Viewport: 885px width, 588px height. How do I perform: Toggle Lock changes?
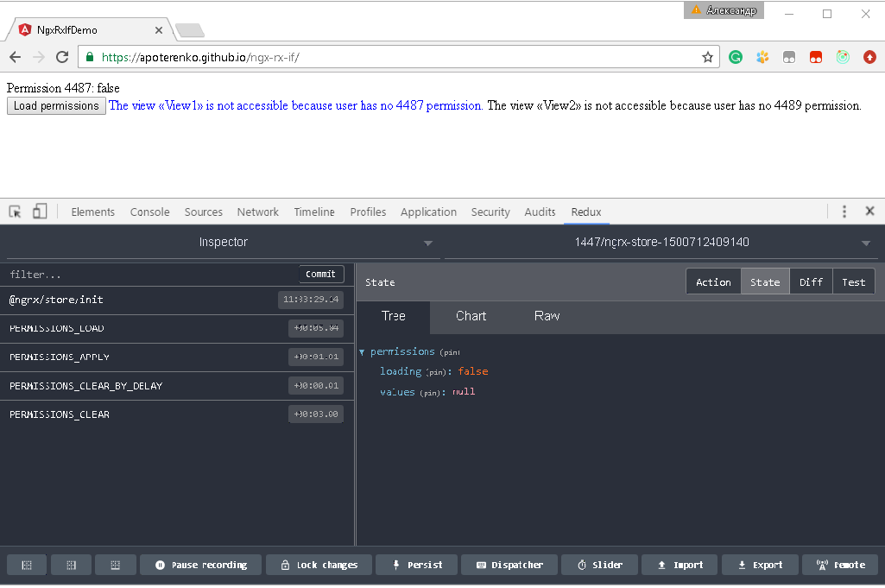pos(319,565)
